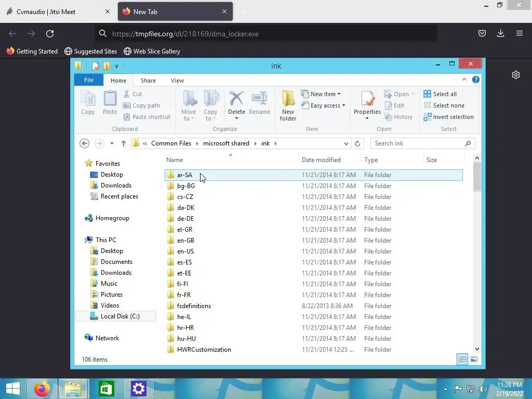Open the New item dropdown
This screenshot has height=399, width=532.
[x=321, y=94]
